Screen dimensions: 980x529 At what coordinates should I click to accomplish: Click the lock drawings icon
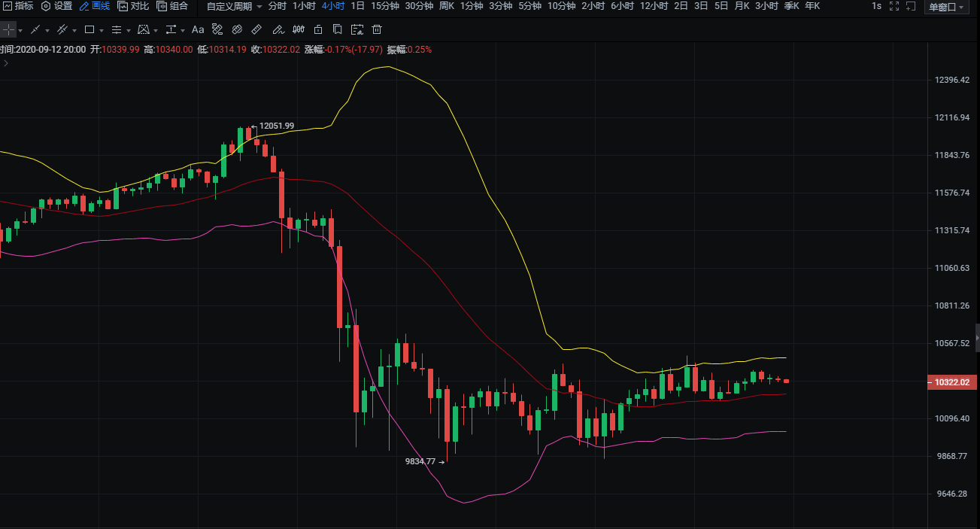pos(317,30)
